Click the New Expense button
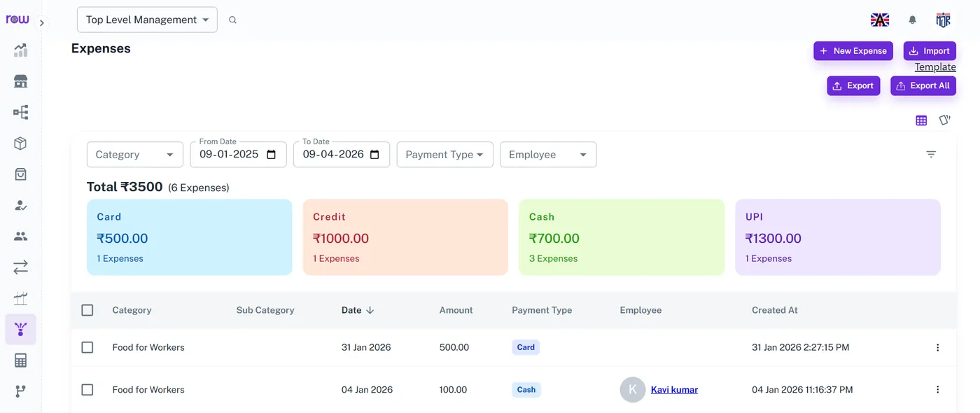The image size is (980, 413). (x=853, y=51)
